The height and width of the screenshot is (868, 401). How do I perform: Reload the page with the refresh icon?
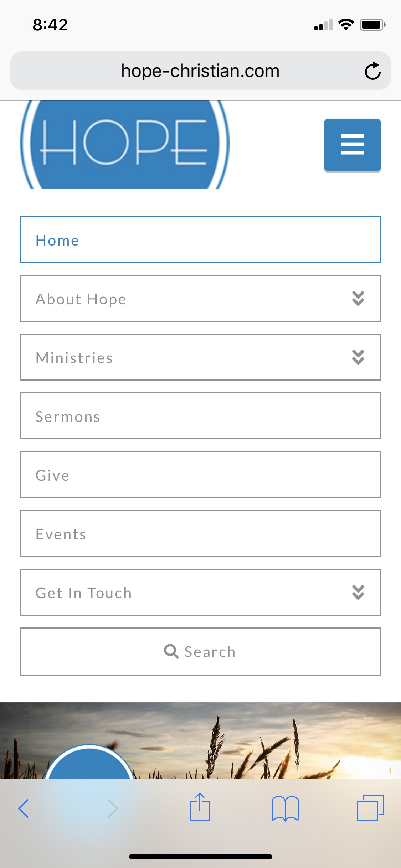372,71
